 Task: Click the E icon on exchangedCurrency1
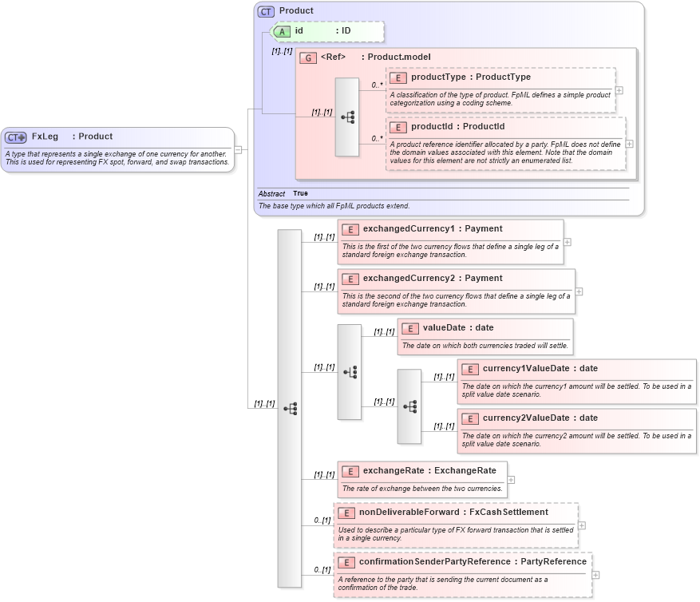click(x=350, y=229)
